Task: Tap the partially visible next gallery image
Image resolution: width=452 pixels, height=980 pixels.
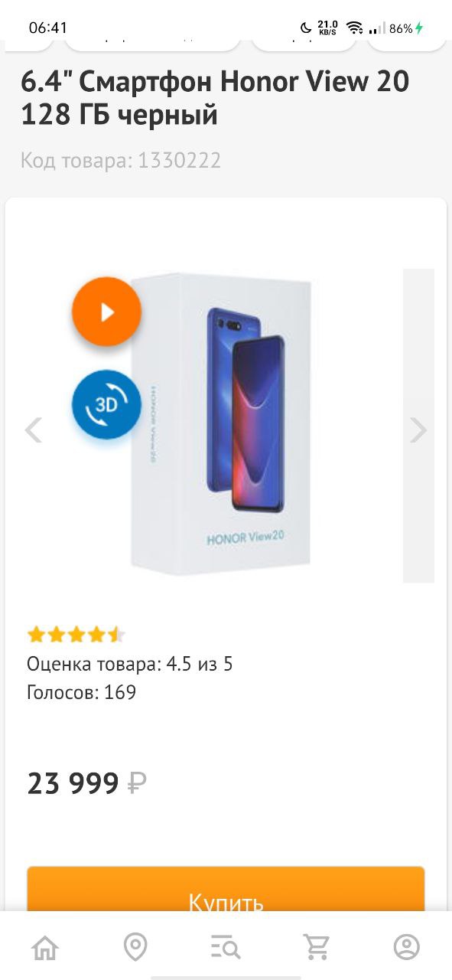Action: pos(418,425)
